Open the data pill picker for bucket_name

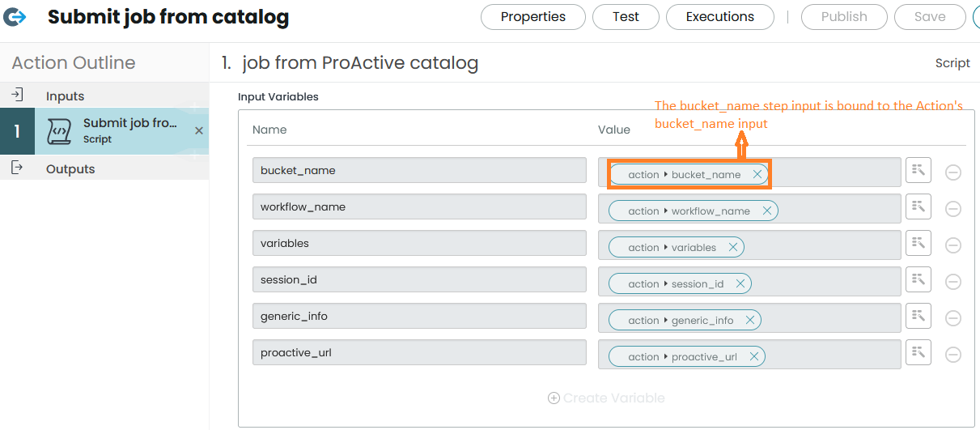tap(918, 170)
